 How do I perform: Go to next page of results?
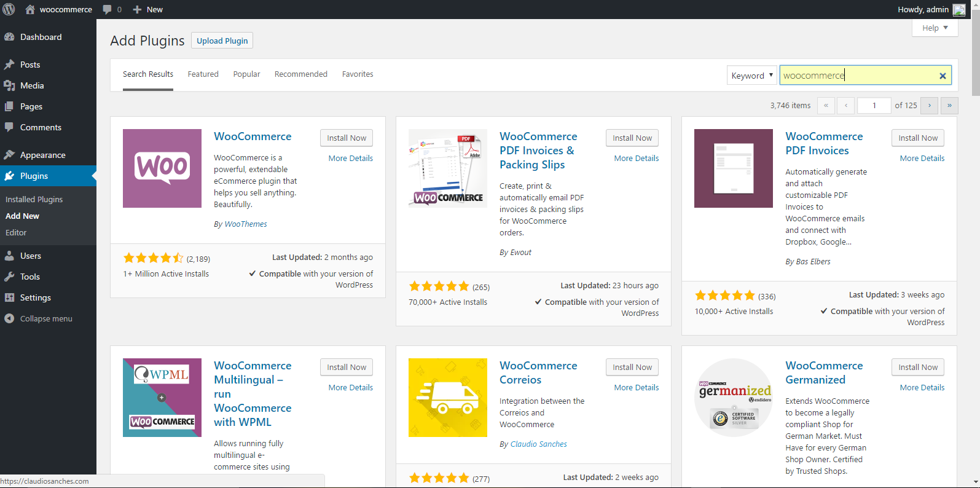pyautogui.click(x=929, y=105)
